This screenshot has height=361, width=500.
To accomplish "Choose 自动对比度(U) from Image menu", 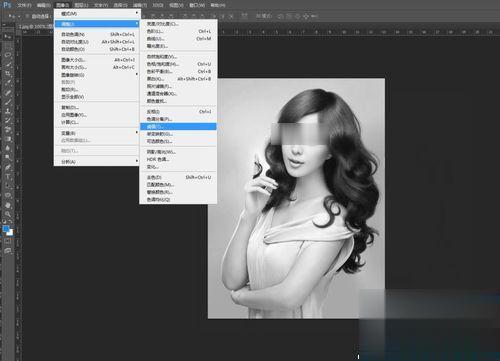I will 97,42.
